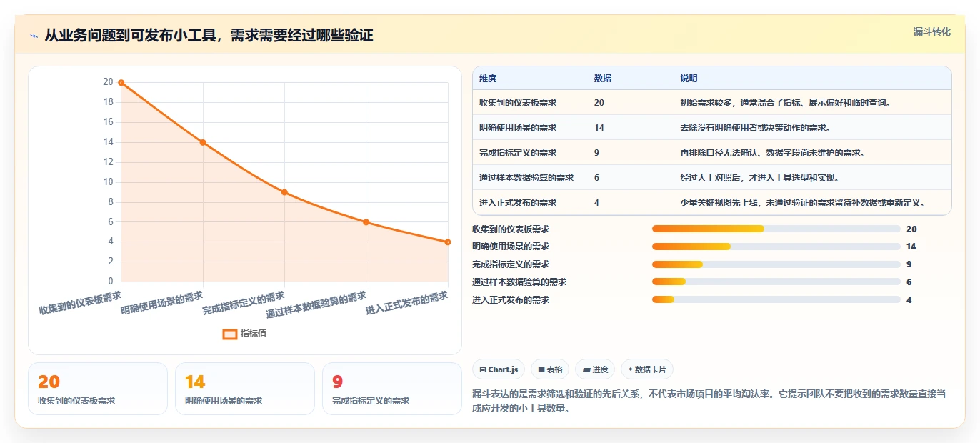980x443 pixels.
Task: Click the chart data point at value 14
Action: (x=203, y=142)
